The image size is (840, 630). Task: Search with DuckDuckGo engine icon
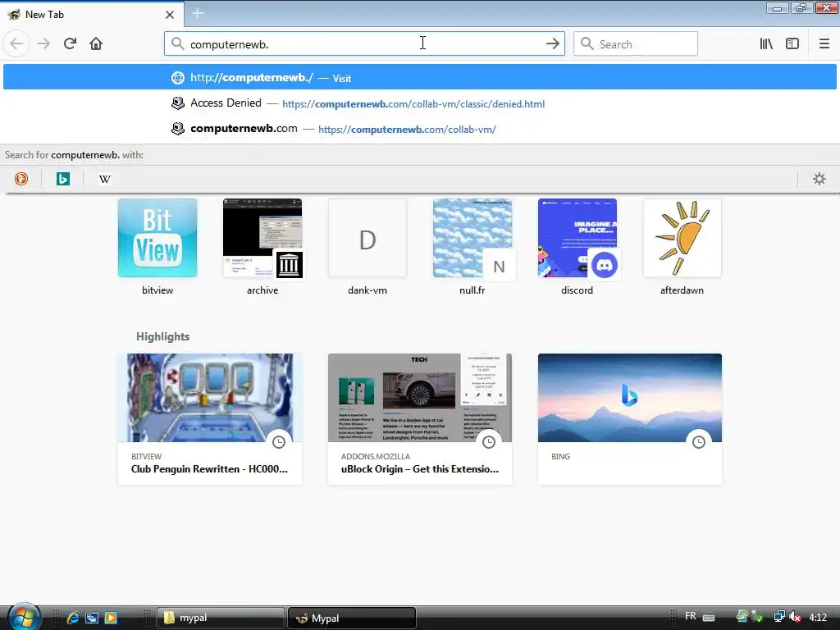(21, 179)
